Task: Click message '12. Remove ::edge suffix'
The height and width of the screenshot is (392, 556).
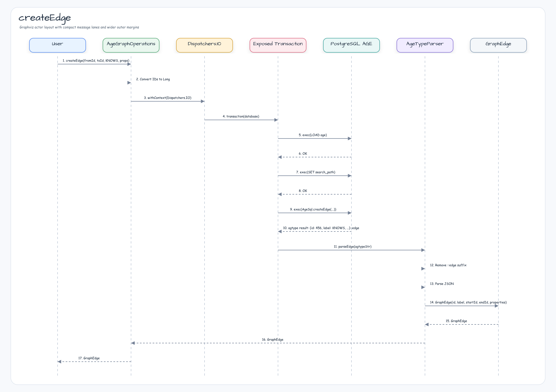Action: (x=448, y=265)
